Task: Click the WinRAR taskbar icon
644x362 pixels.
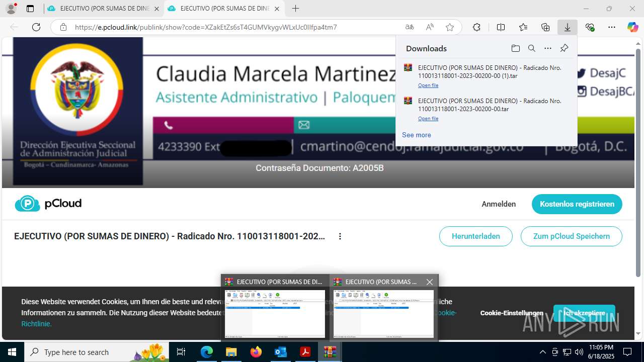Action: [x=330, y=352]
